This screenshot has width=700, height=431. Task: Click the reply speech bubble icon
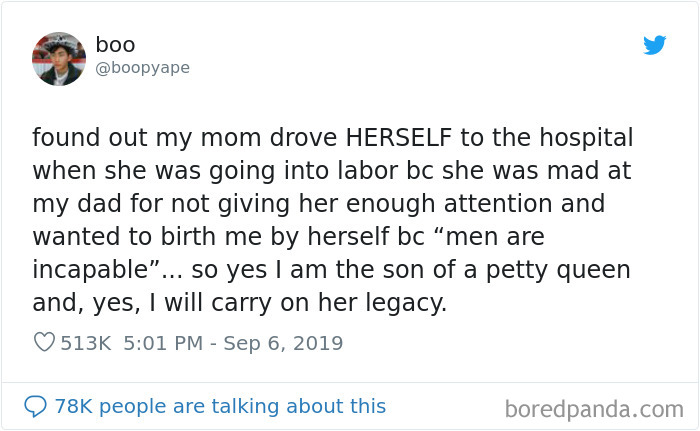[36, 406]
